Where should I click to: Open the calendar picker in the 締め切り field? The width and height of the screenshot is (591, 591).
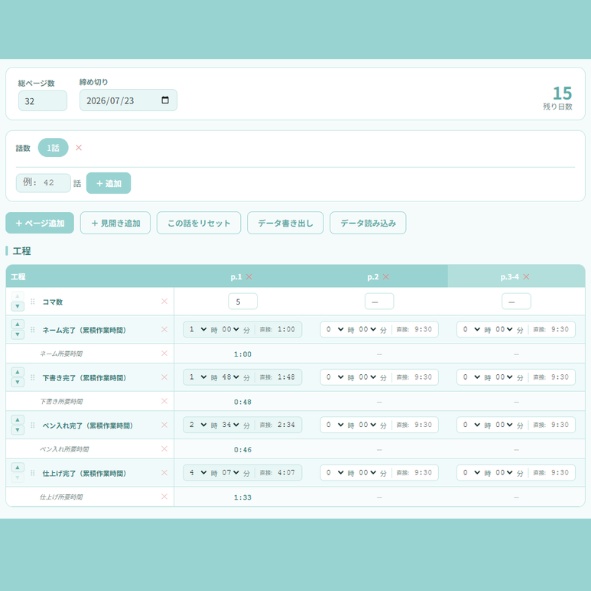165,100
